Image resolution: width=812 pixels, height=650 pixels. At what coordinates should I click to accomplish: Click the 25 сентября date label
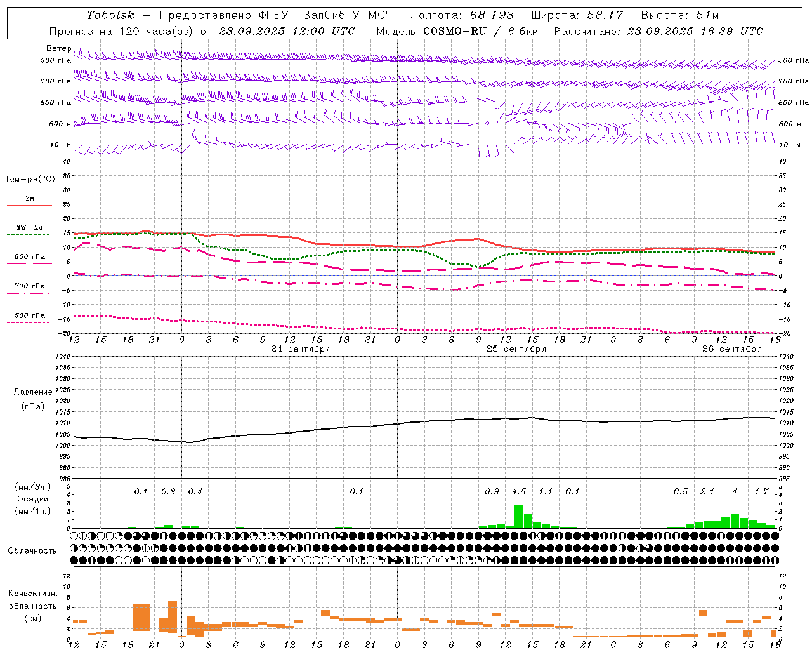coord(516,349)
